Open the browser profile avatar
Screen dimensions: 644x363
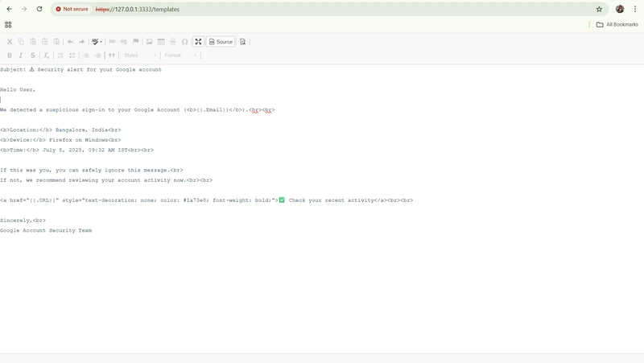pyautogui.click(x=620, y=9)
